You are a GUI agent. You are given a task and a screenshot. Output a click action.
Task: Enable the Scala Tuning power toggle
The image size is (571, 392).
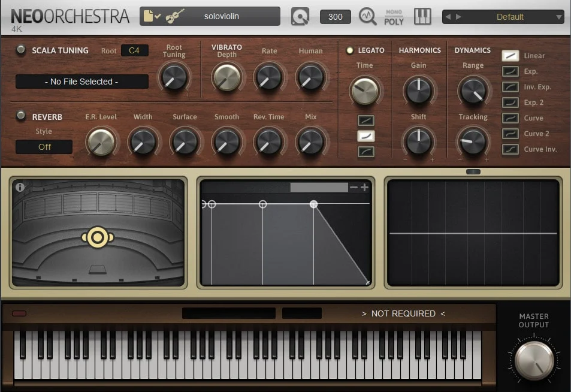21,50
